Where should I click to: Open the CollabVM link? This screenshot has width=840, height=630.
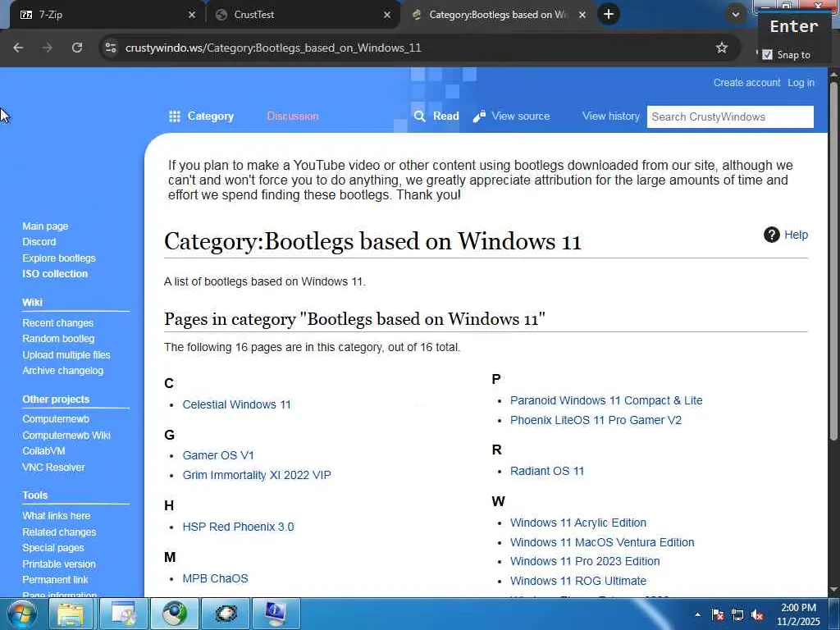43,451
